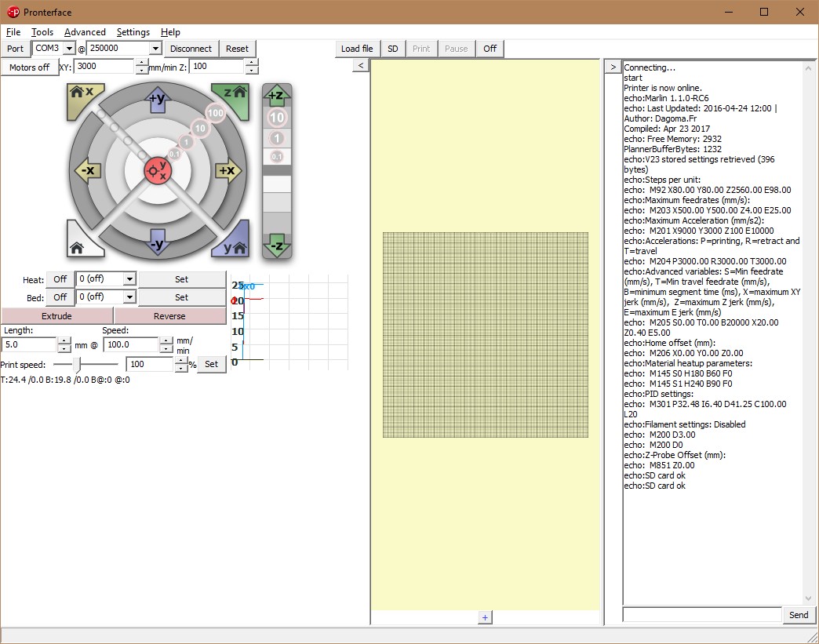
Task: Move Z axis up with +Z arrow
Action: point(276,96)
